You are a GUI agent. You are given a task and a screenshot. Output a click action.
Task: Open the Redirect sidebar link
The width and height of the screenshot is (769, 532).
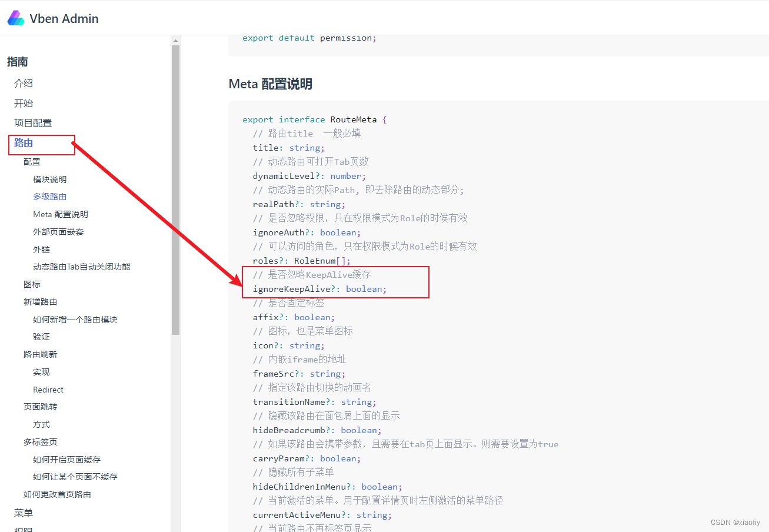[x=48, y=390]
